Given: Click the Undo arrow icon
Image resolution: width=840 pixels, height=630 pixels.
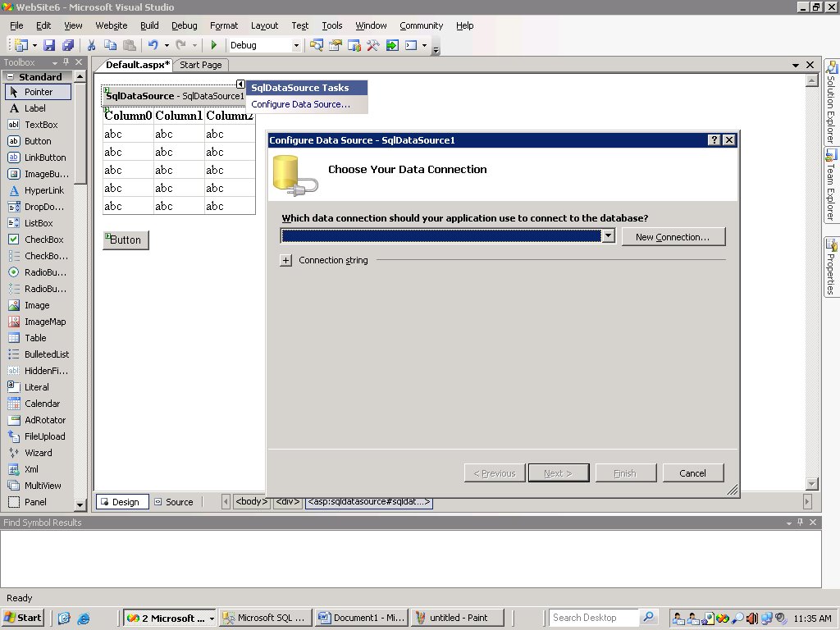Looking at the screenshot, I should click(x=153, y=46).
